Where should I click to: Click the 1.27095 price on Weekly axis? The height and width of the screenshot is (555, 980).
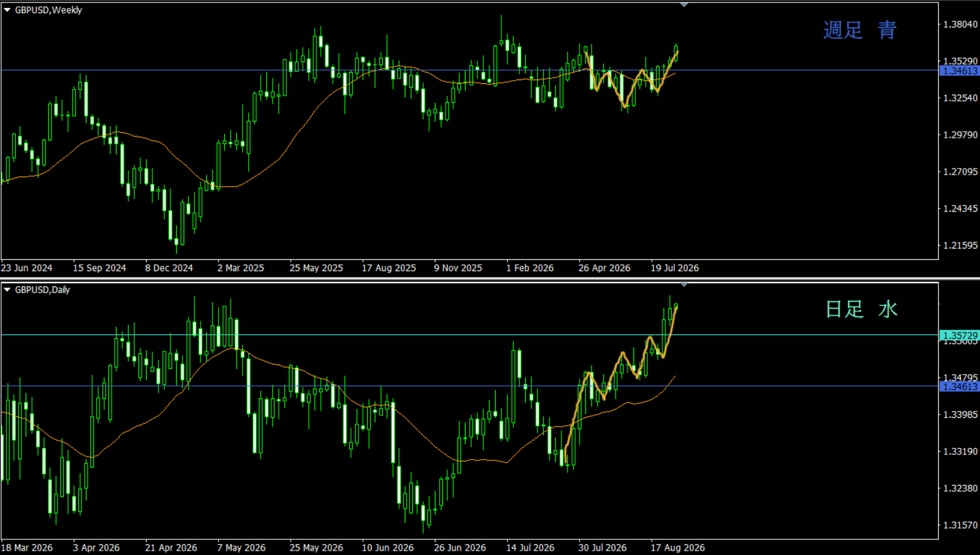tap(960, 172)
